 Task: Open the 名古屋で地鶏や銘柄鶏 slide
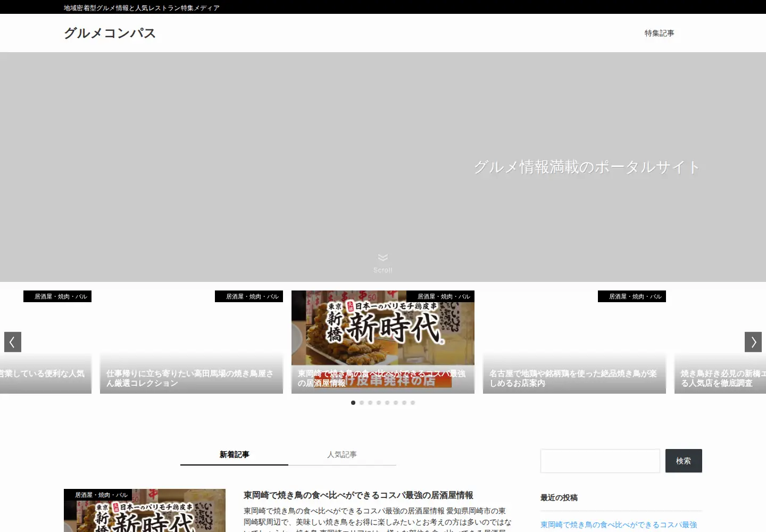[574, 342]
